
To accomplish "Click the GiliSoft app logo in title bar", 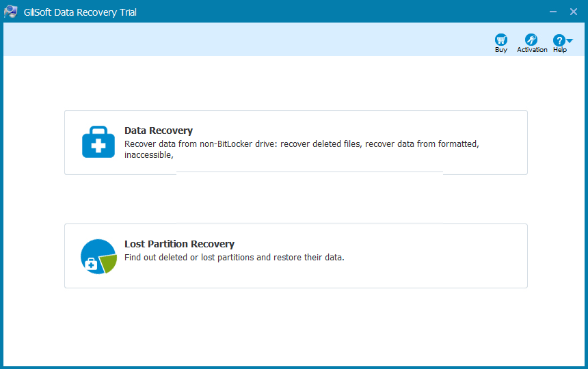I will (x=11, y=12).
